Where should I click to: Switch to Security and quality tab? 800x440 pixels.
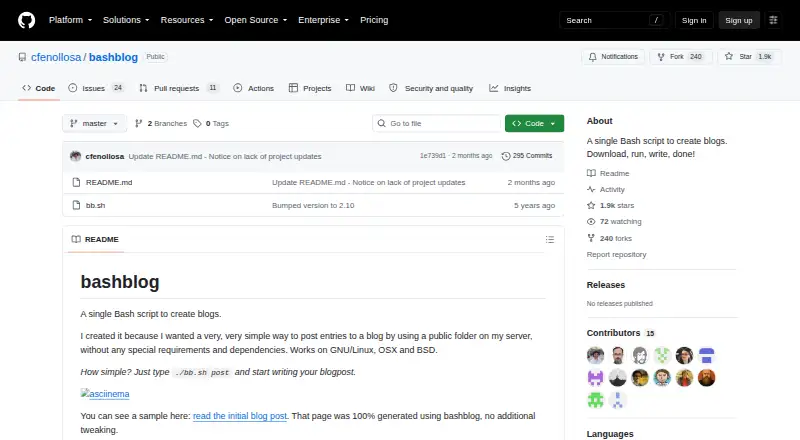(431, 88)
